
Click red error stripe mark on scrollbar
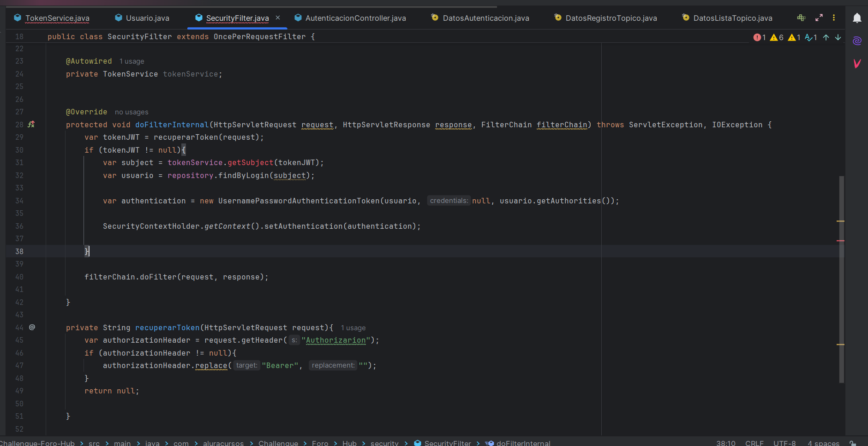(x=840, y=241)
